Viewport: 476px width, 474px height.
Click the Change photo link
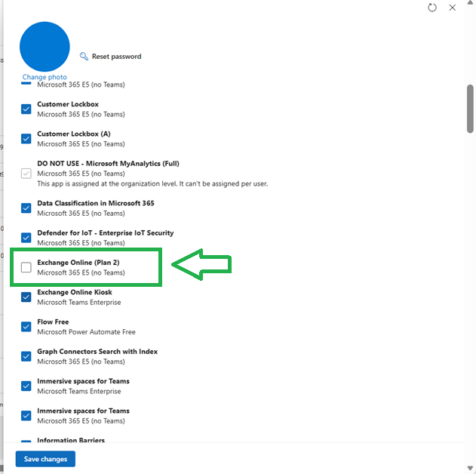tap(45, 77)
